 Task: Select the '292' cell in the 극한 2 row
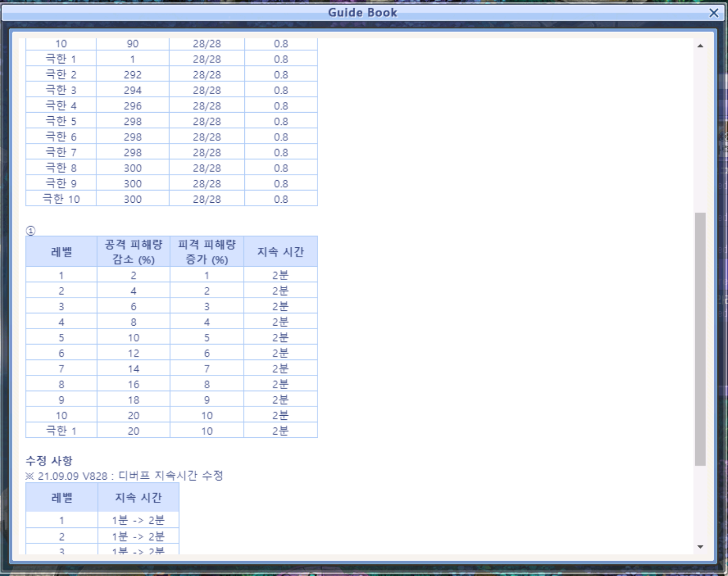(x=133, y=75)
